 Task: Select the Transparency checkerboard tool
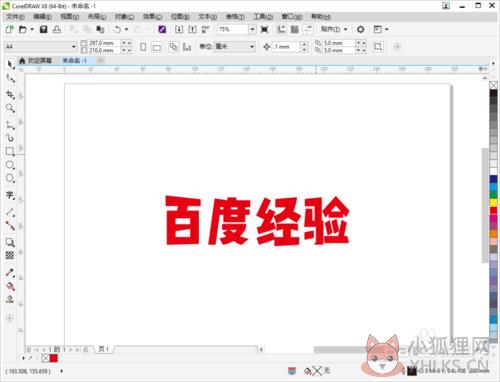click(x=10, y=255)
